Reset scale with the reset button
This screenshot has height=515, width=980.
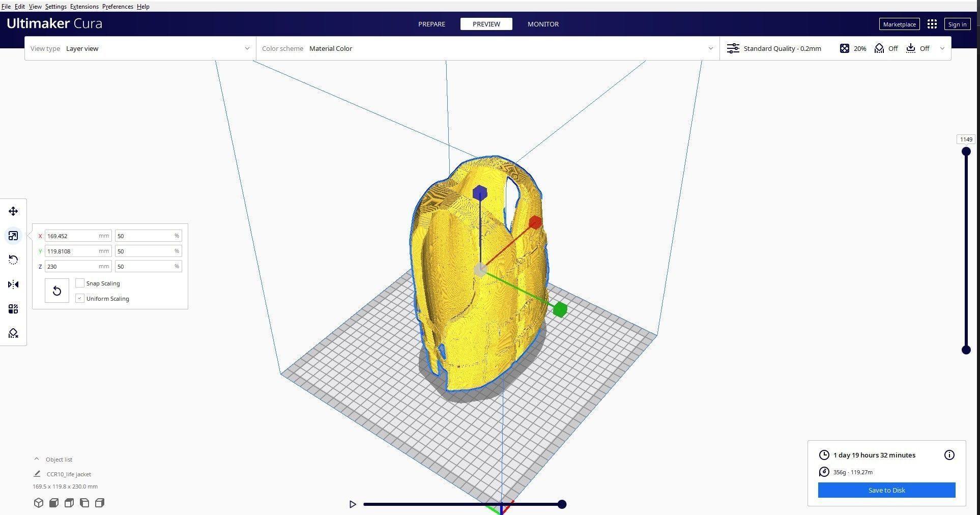click(x=57, y=291)
